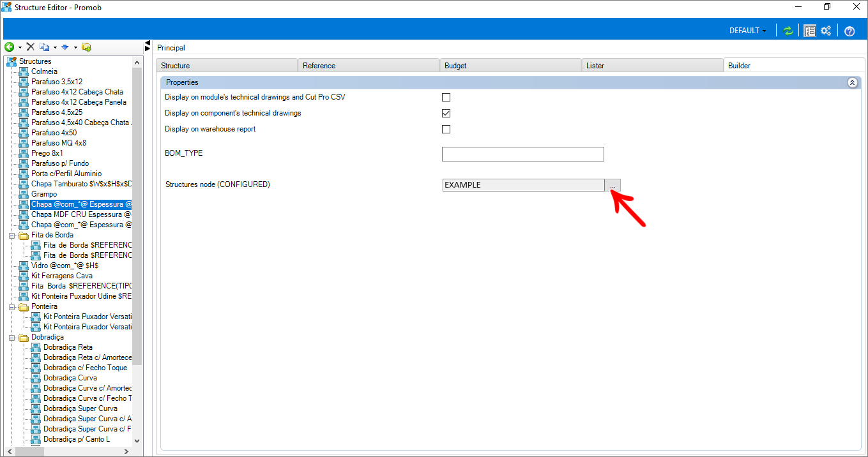The width and height of the screenshot is (868, 457).
Task: Switch to the Structure tab
Action: tap(227, 65)
